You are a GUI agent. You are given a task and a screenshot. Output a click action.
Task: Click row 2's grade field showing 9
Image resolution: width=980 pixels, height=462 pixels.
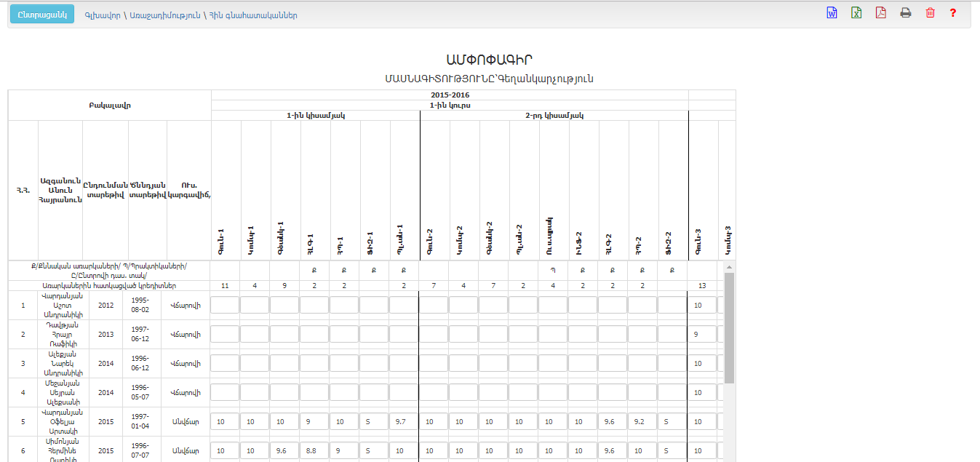click(x=702, y=334)
